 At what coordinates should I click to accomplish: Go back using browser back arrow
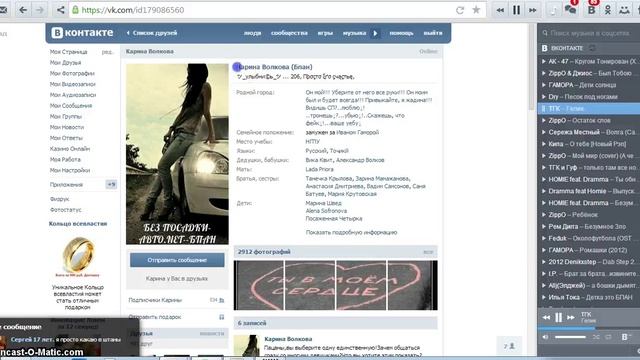23,10
